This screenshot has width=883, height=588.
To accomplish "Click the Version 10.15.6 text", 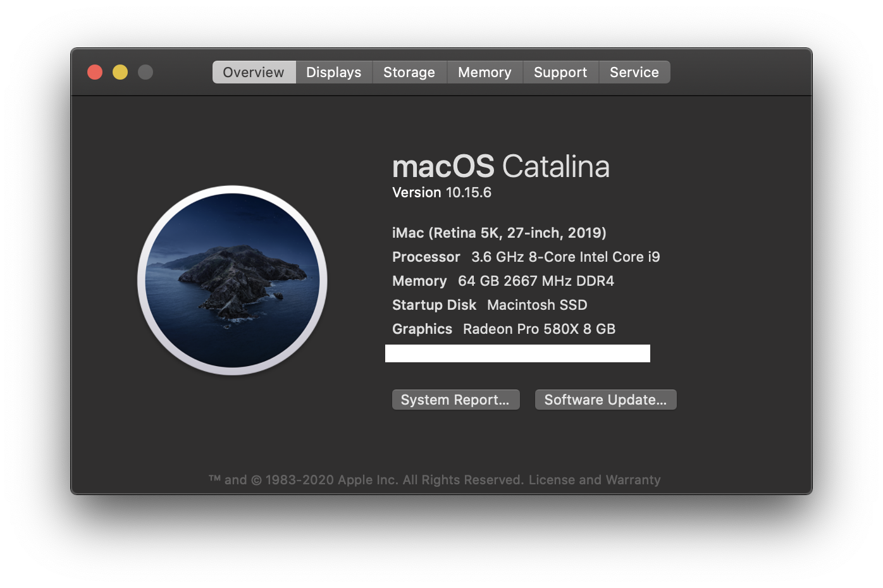I will click(x=441, y=192).
